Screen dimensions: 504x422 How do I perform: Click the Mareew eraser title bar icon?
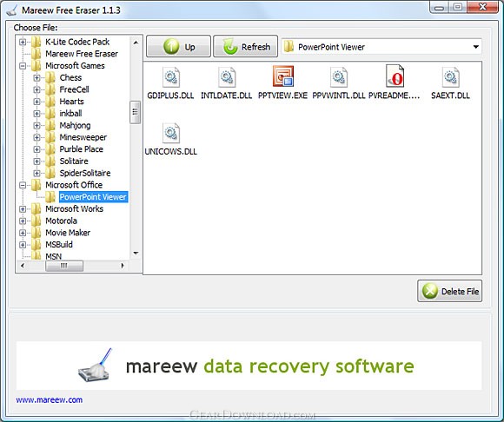pyautogui.click(x=12, y=10)
